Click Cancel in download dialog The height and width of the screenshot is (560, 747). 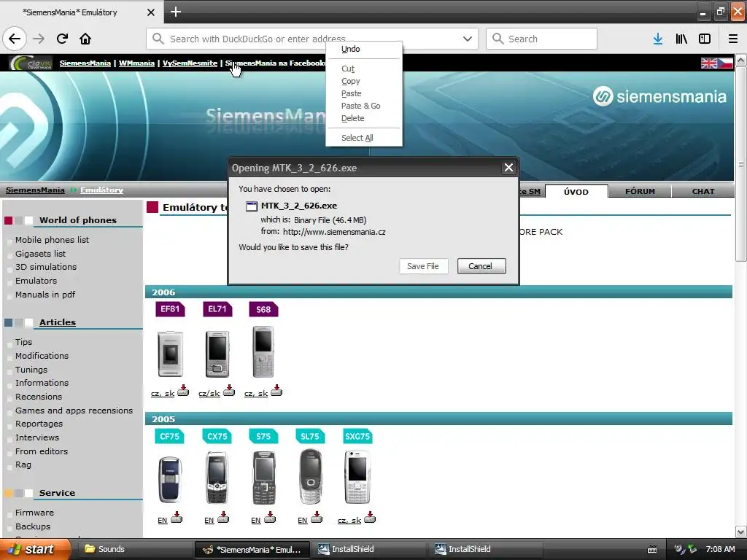[481, 266]
